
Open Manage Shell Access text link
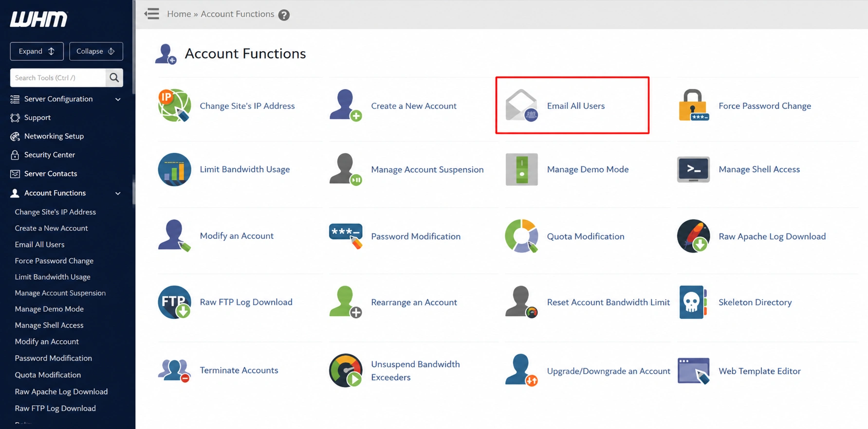[759, 169]
